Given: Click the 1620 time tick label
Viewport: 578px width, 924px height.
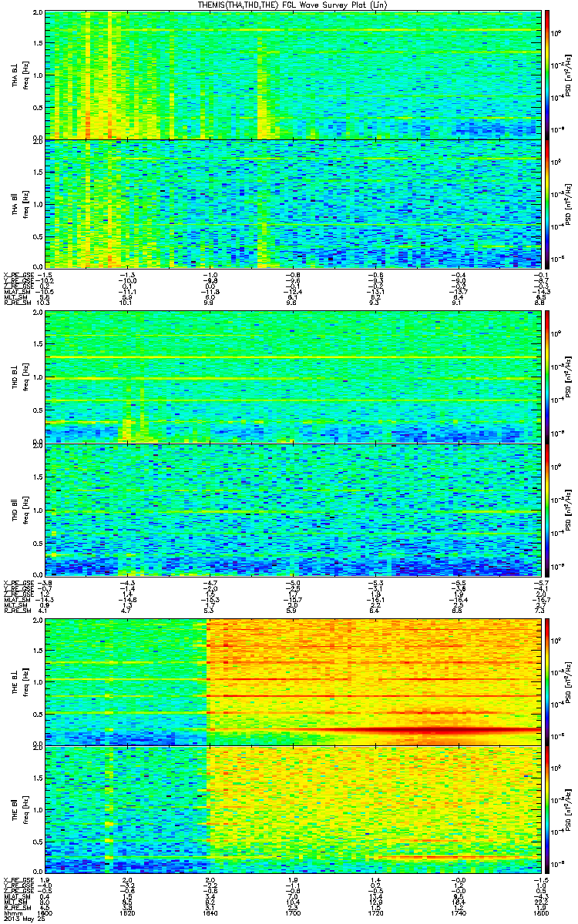Looking at the screenshot, I should pyautogui.click(x=128, y=913).
